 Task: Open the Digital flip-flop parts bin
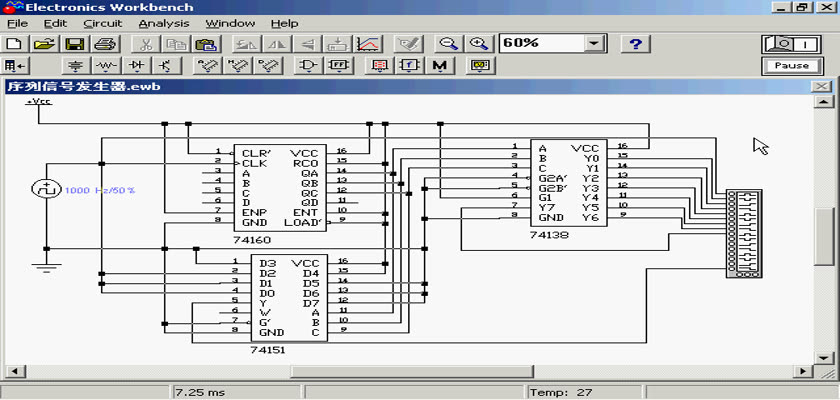tap(339, 66)
